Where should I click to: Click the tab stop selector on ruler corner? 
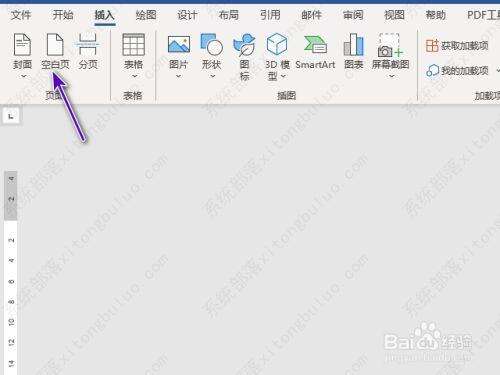[x=11, y=116]
